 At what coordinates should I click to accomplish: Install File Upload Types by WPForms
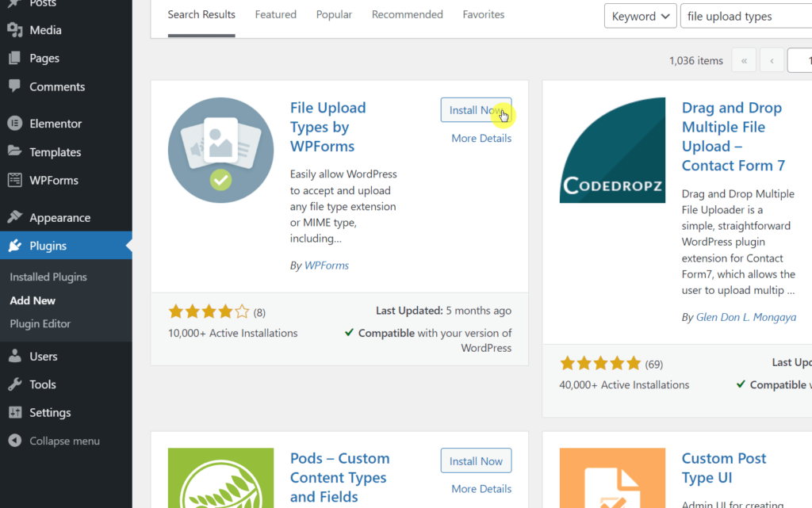pos(476,110)
